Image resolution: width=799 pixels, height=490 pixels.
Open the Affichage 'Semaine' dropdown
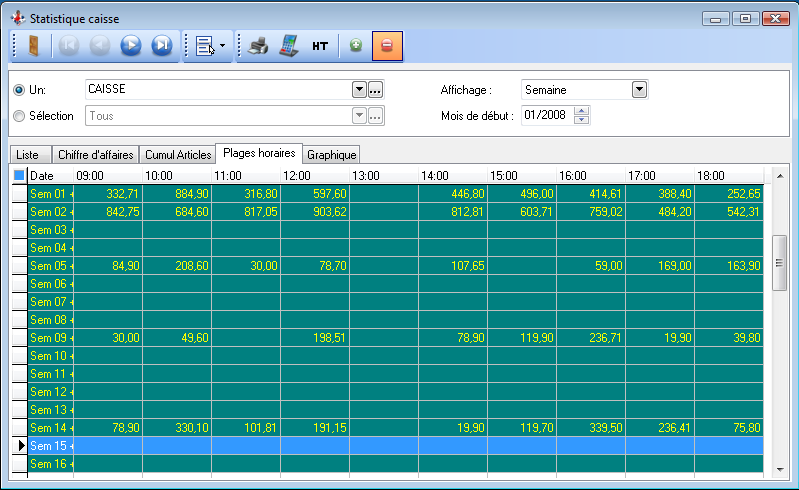[639, 90]
